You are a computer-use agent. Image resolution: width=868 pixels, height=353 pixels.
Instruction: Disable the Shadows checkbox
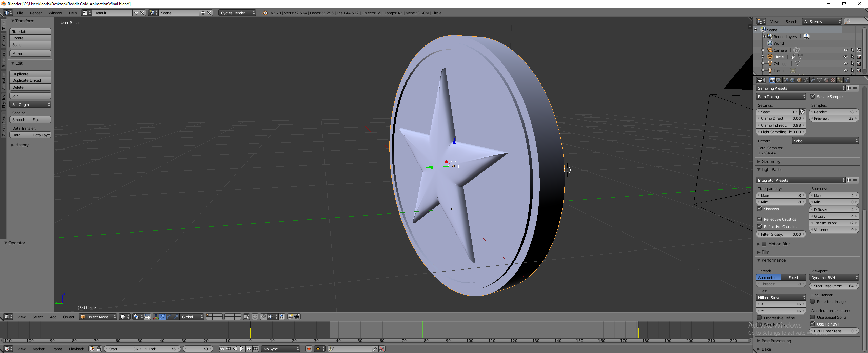tap(759, 209)
